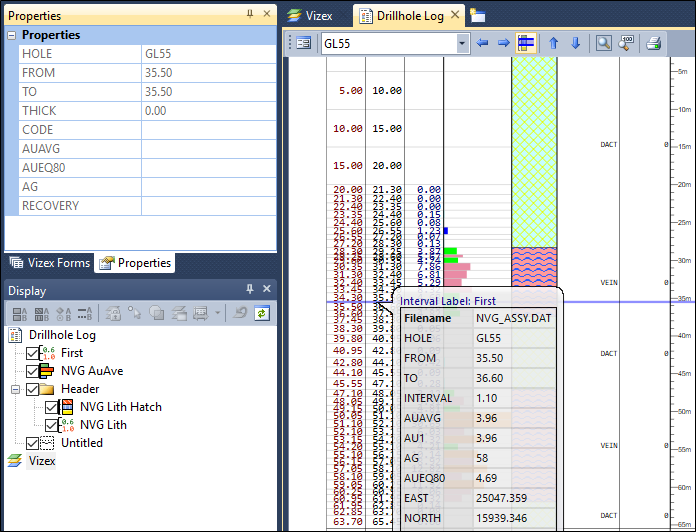Open the Vizex Forms tab
The height and width of the screenshot is (532, 696).
click(50, 263)
